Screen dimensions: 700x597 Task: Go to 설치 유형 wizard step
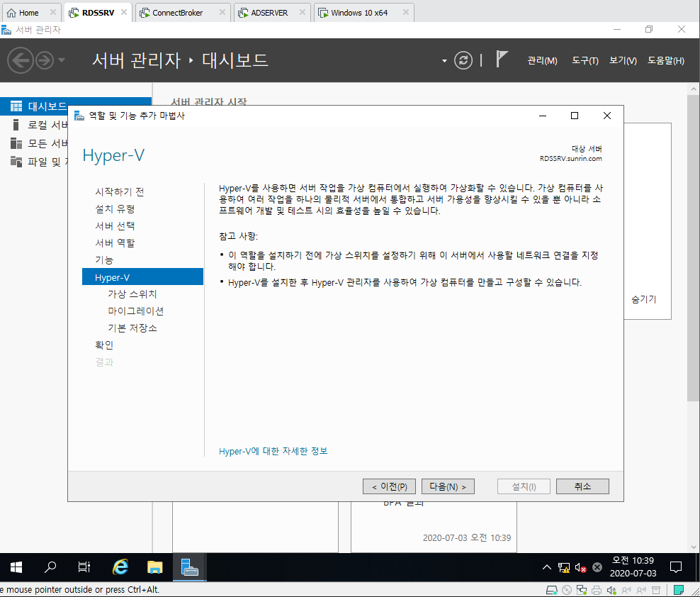pyautogui.click(x=115, y=208)
